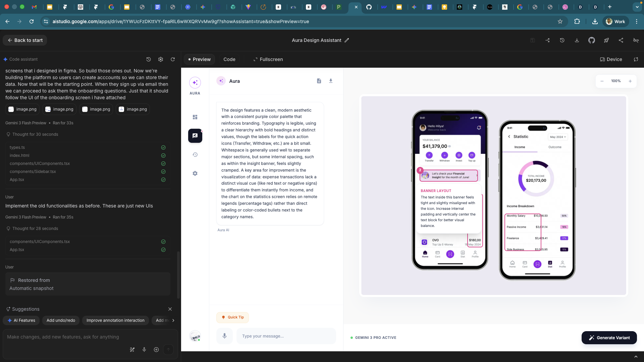Toggle the Device preview mode
Image resolution: width=644 pixels, height=362 pixels.
[x=611, y=59]
